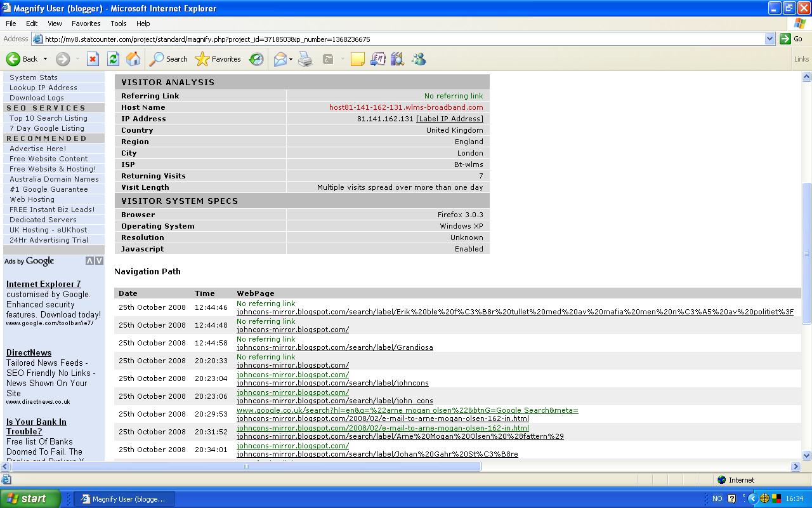Open the Edit menu
The image size is (812, 508).
[x=32, y=23]
